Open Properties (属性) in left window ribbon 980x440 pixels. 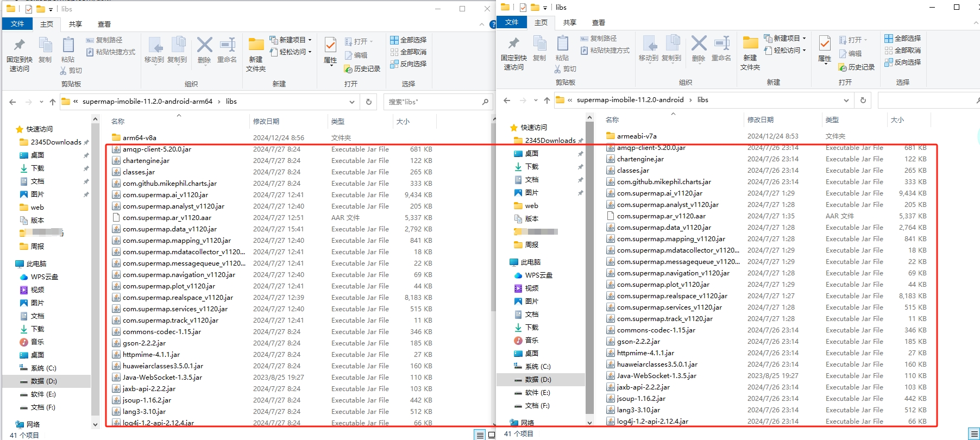click(x=330, y=51)
